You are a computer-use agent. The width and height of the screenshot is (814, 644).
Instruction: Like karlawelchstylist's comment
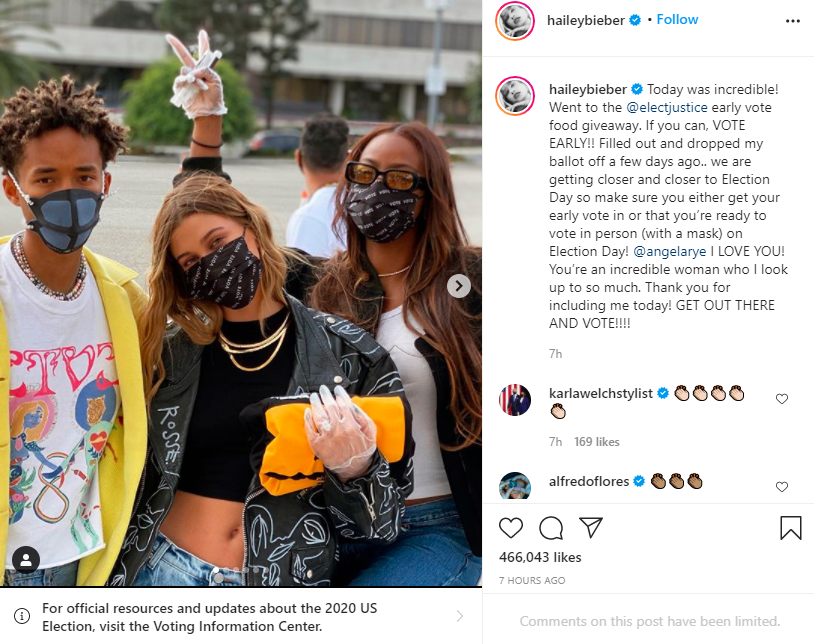(782, 399)
